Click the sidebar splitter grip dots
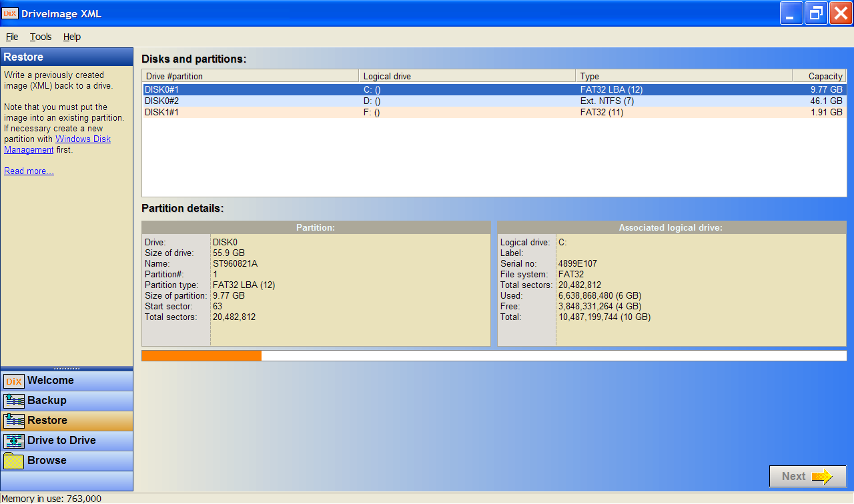Screen dimensions: 854x504 coord(67,368)
